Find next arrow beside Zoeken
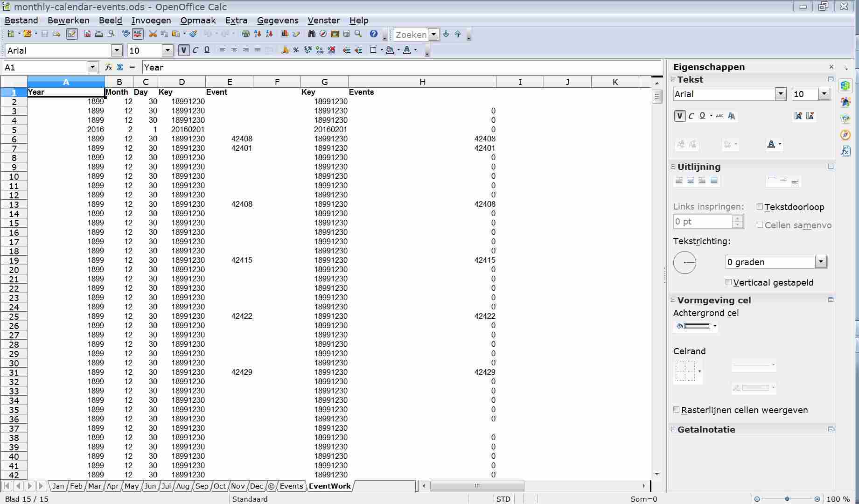 point(446,34)
